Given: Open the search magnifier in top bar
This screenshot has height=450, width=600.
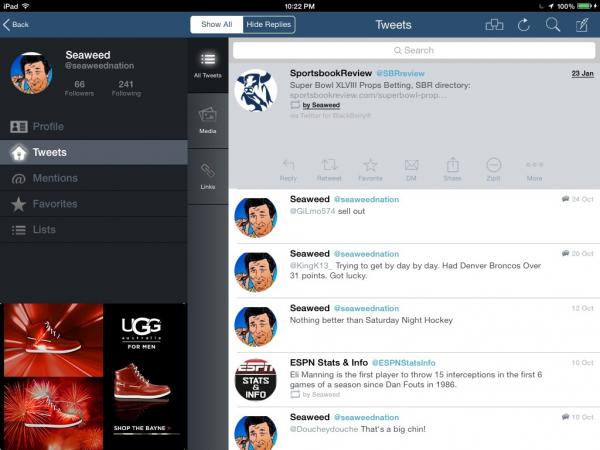Looking at the screenshot, I should tap(552, 25).
